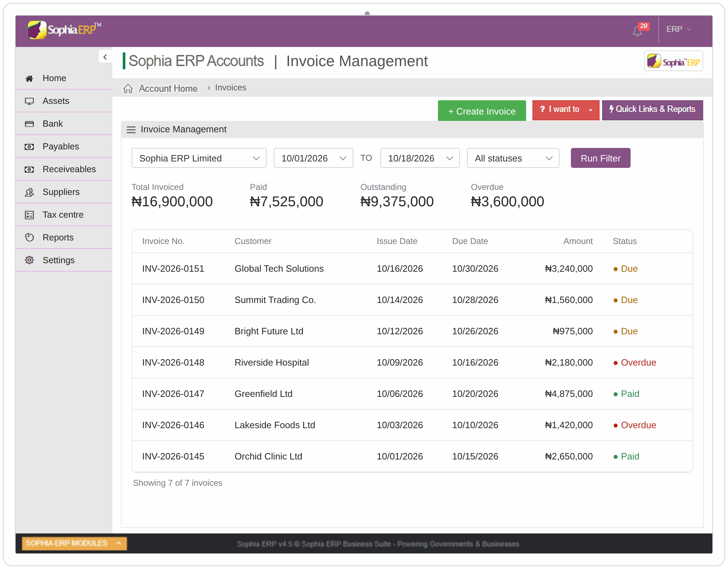Viewport: 728px width, 569px height.
Task: Select customer Riverside Hospital
Action: (272, 363)
